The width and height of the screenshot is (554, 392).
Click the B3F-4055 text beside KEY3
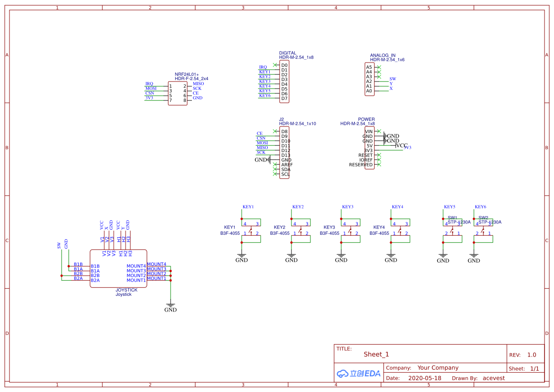coord(329,233)
